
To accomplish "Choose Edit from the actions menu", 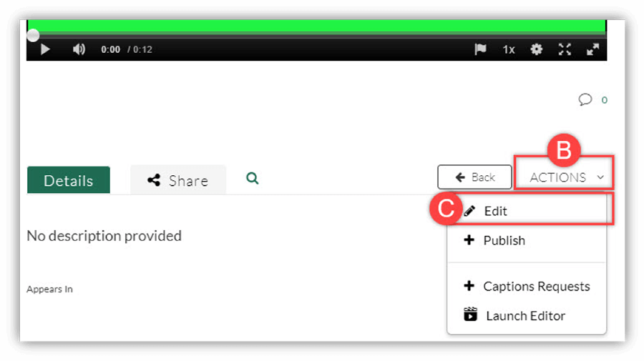I will pos(527,211).
